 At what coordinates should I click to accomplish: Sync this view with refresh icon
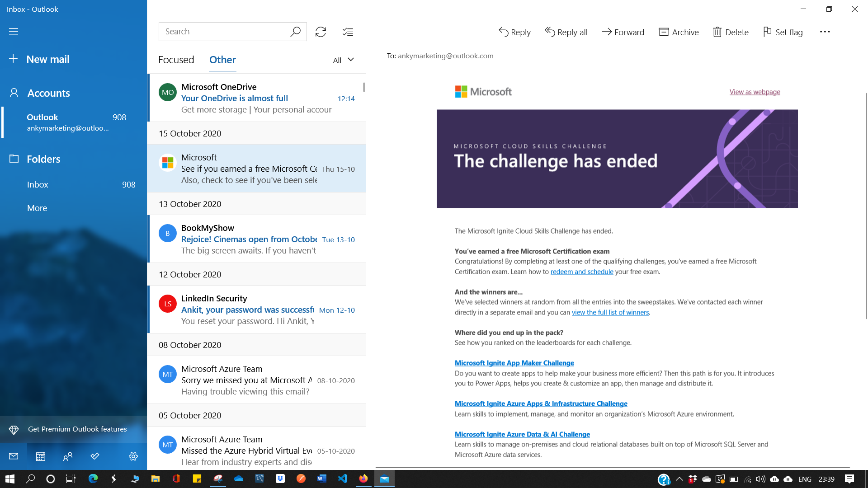[321, 32]
